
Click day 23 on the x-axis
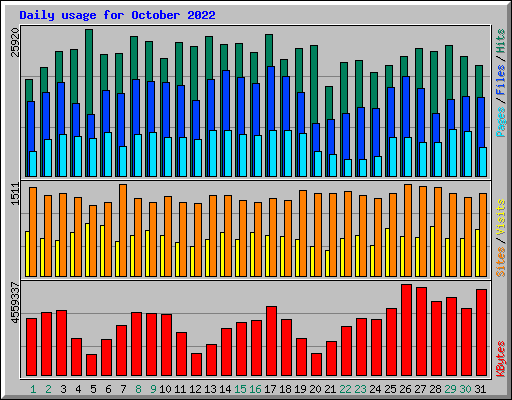coord(360,389)
